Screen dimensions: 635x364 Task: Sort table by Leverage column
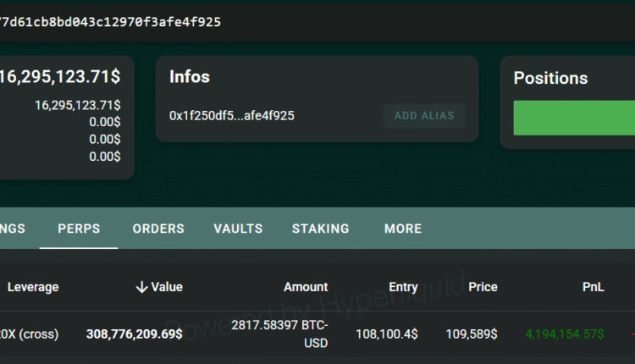[x=33, y=287]
